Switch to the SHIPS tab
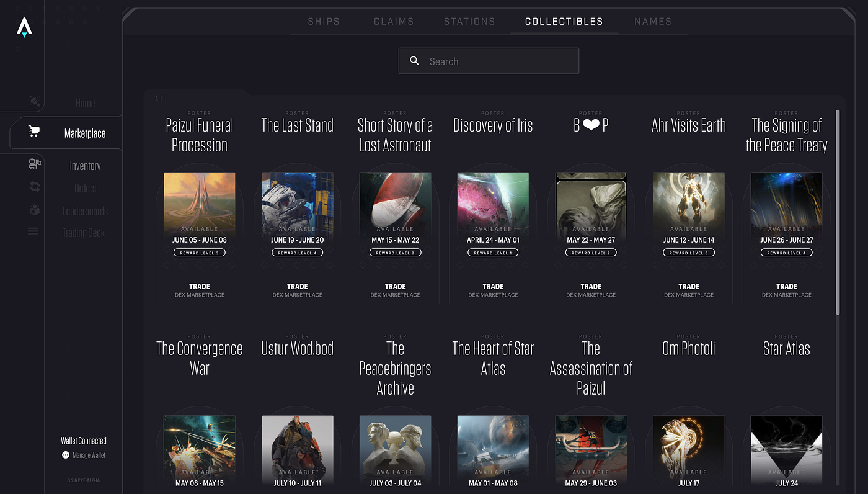This screenshot has height=494, width=868. (323, 20)
